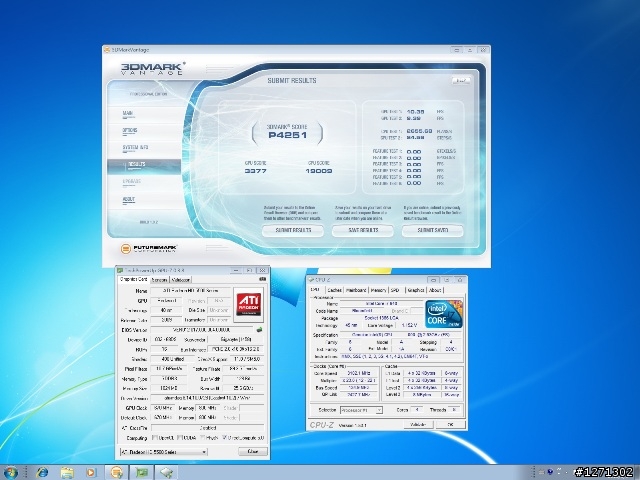The image size is (640, 480).
Task: Select CPU tab in CPU-Z
Action: tap(316, 290)
